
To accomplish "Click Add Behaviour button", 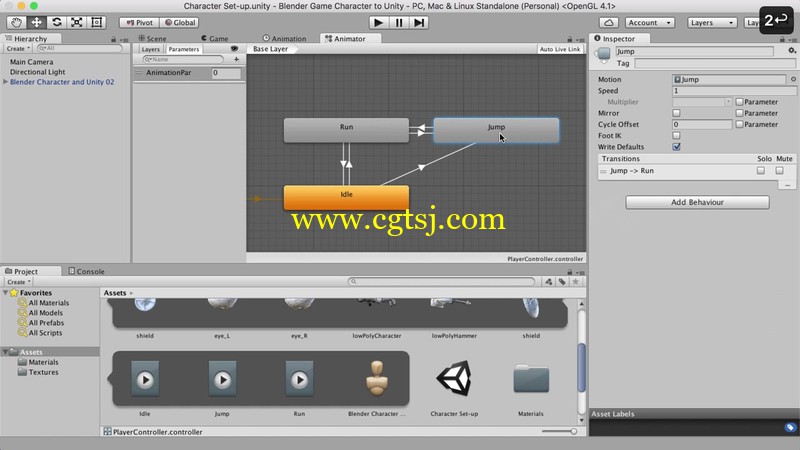I will point(697,202).
